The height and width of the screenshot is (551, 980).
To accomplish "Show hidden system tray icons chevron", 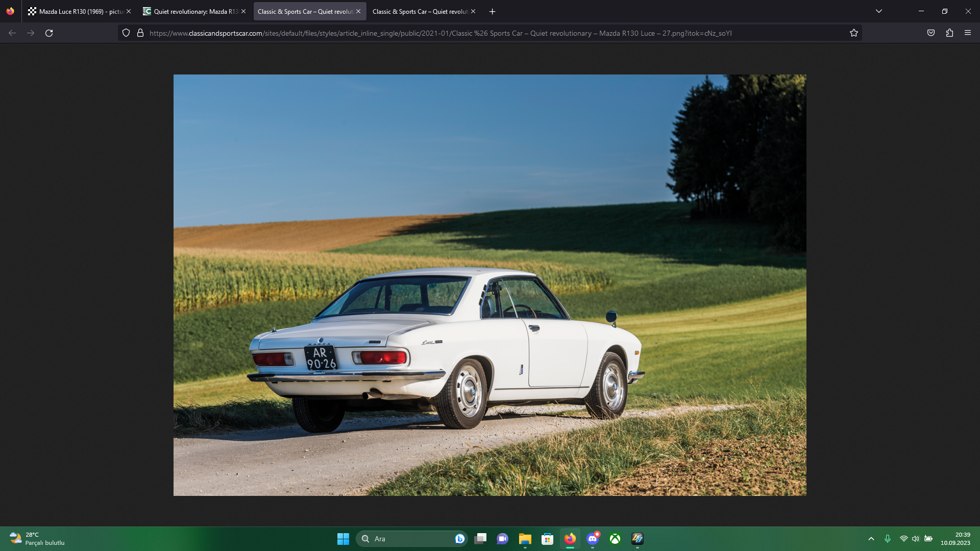I will (871, 539).
